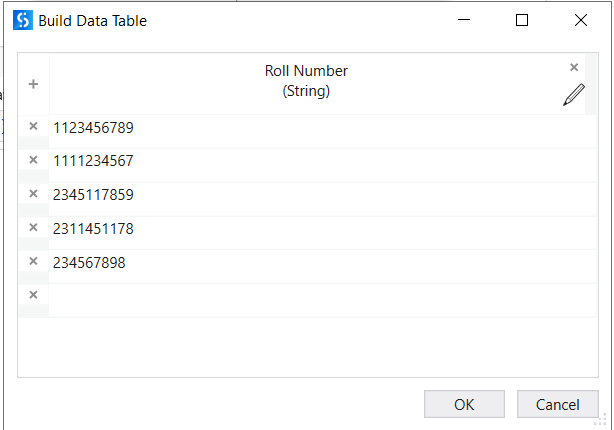Viewport: 614px width, 430px height.
Task: Delete the Roll Number column
Action: (x=574, y=68)
